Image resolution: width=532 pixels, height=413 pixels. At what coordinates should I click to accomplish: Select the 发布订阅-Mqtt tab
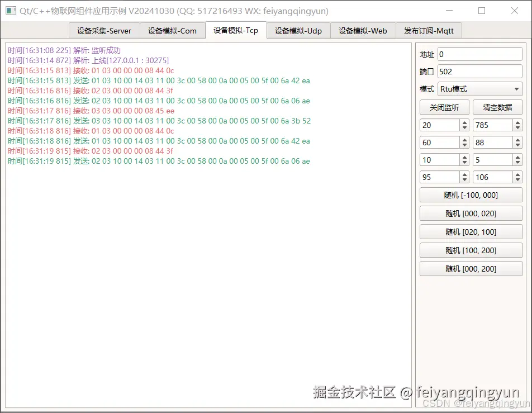point(429,31)
